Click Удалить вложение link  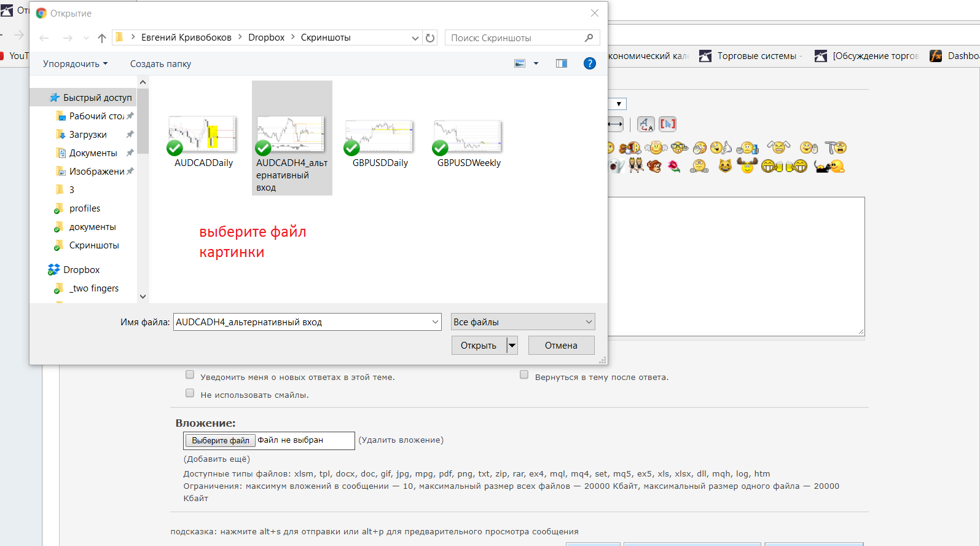click(x=401, y=440)
